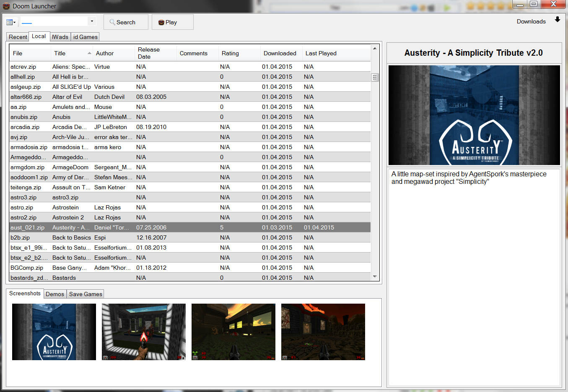Click the Doom Launcher title bar icon
The image size is (568, 392).
[x=6, y=6]
